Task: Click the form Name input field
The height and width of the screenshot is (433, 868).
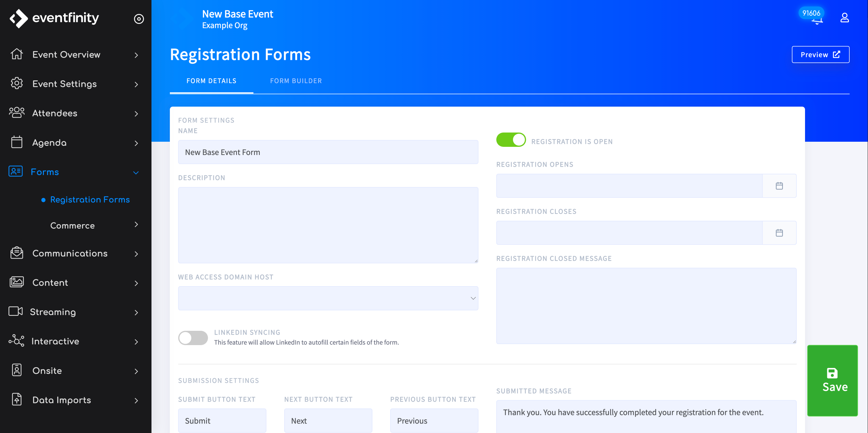Action: (x=328, y=152)
